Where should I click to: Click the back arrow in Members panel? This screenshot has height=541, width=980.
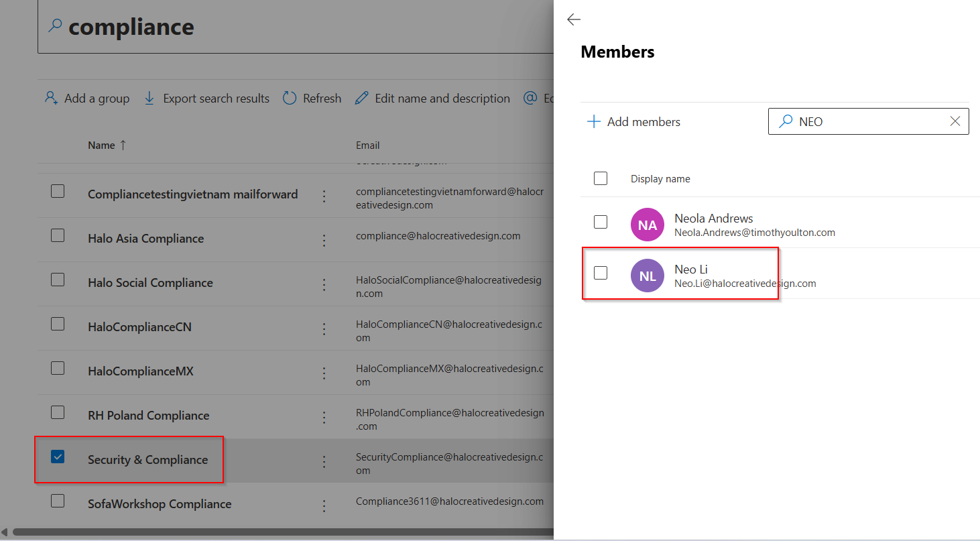click(x=573, y=20)
